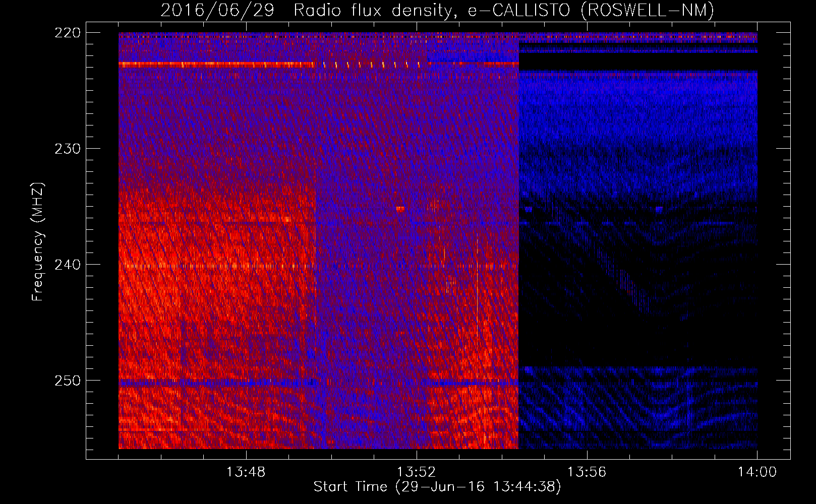The height and width of the screenshot is (504, 816).
Task: Select the '250' frequency axis label
Action: click(67, 381)
